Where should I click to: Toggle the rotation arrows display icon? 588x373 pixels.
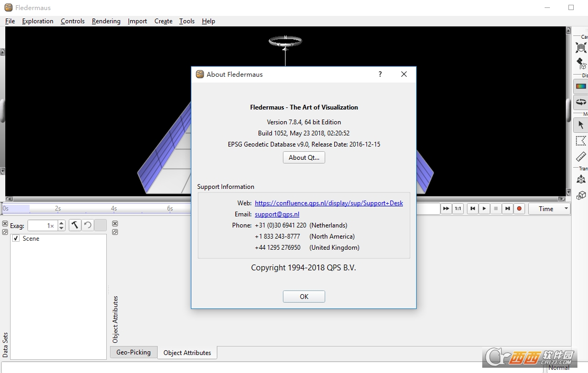tap(581, 102)
